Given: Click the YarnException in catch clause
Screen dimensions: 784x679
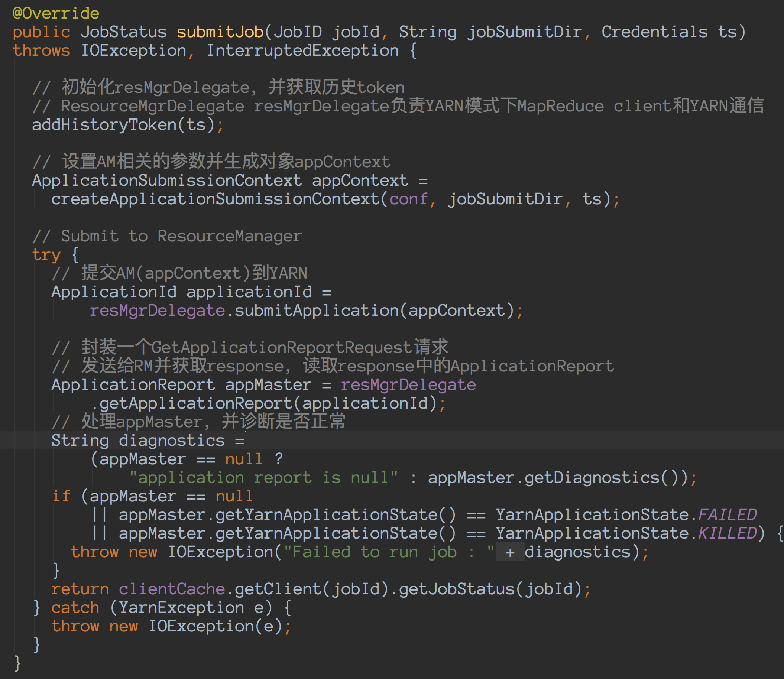Looking at the screenshot, I should (x=181, y=608).
